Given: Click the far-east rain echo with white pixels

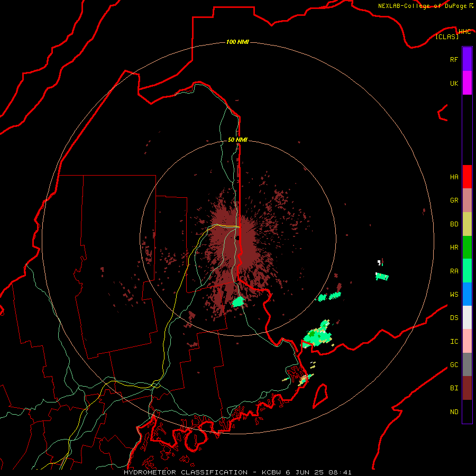Looking at the screenshot, I should tap(382, 276).
